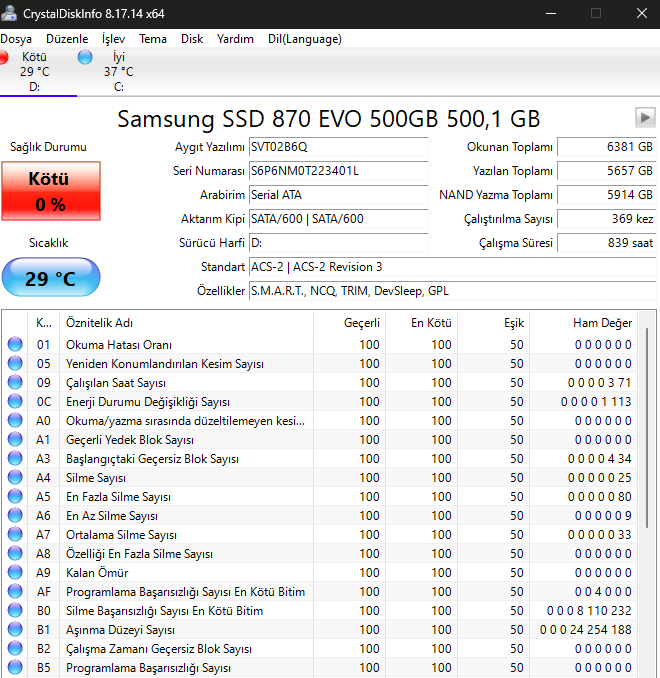The height and width of the screenshot is (678, 660).
Task: Click the status orb for attribute A0
Action: coord(15,420)
